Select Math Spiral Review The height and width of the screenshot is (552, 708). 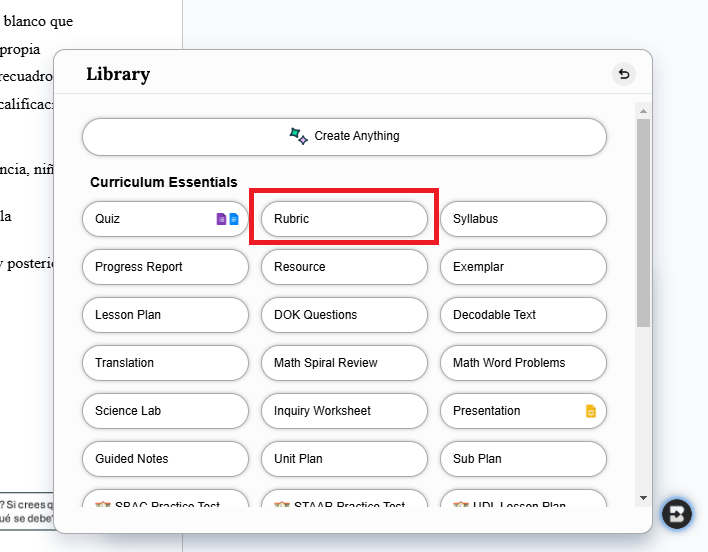(x=344, y=363)
